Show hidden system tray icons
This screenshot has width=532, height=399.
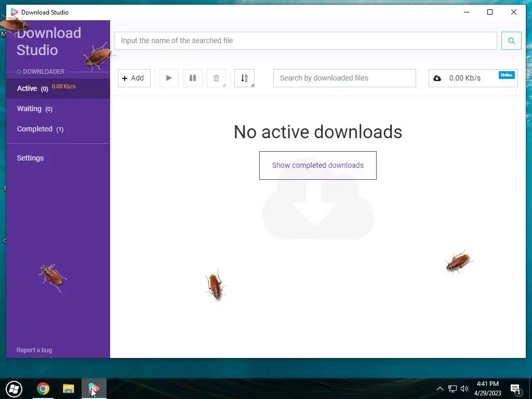440,389
